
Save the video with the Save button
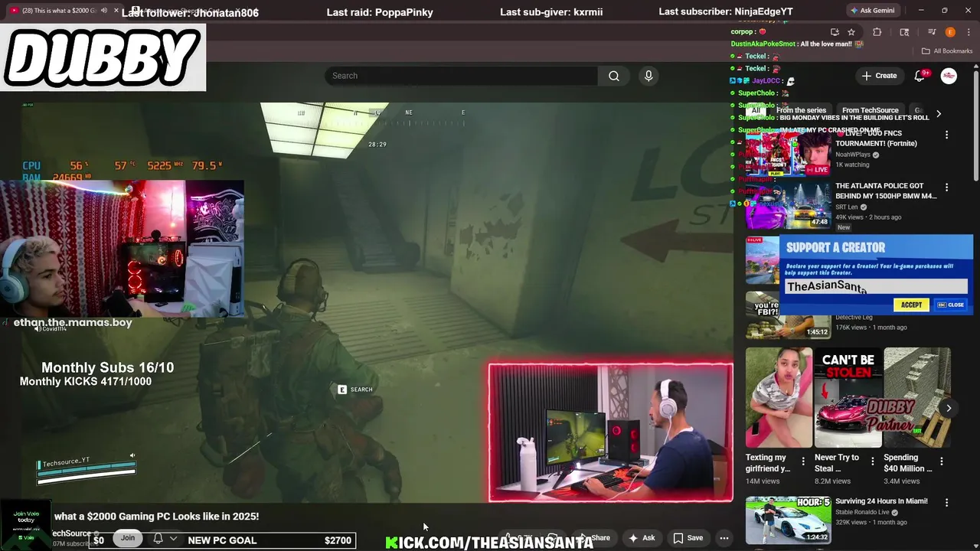pos(688,538)
